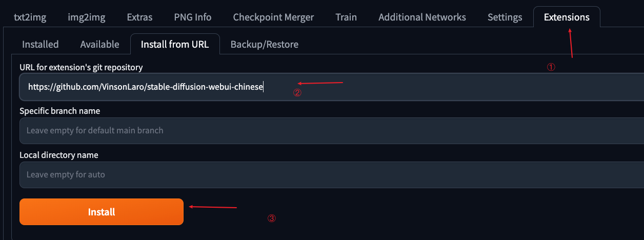The image size is (644, 240).
Task: Switch to the txt2img tab
Action: click(30, 17)
